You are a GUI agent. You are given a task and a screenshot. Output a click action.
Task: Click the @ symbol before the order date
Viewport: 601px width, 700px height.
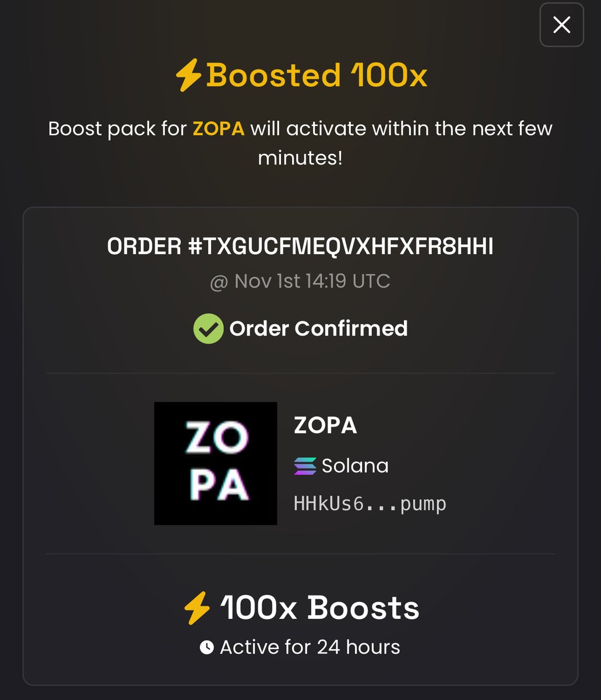(219, 282)
